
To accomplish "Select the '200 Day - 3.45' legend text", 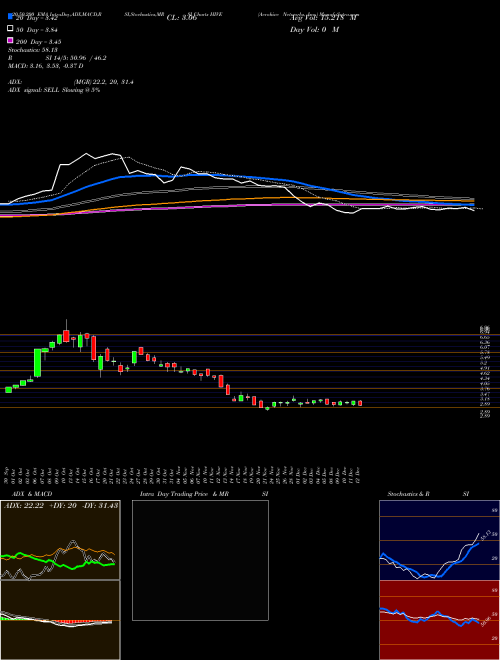I will [x=39, y=42].
